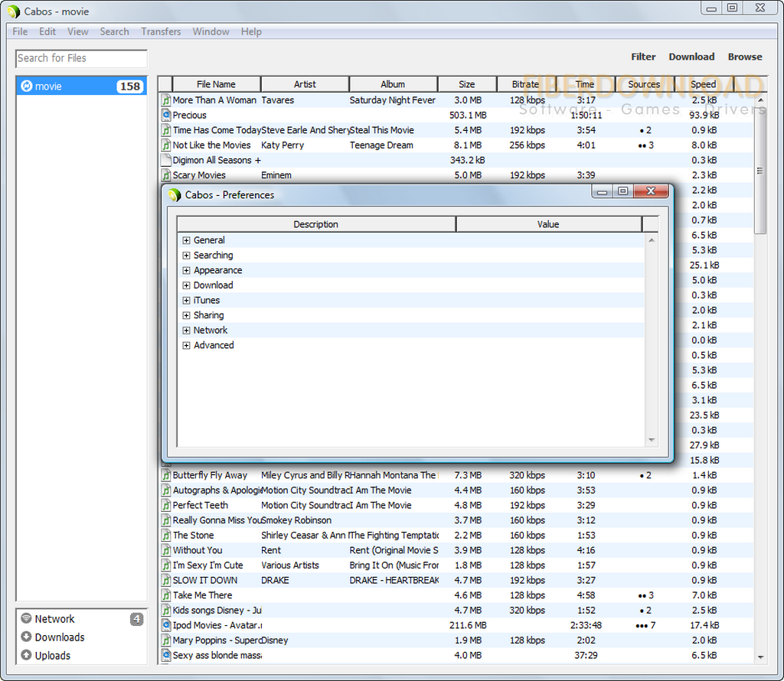Expand the Network preferences section

click(186, 331)
